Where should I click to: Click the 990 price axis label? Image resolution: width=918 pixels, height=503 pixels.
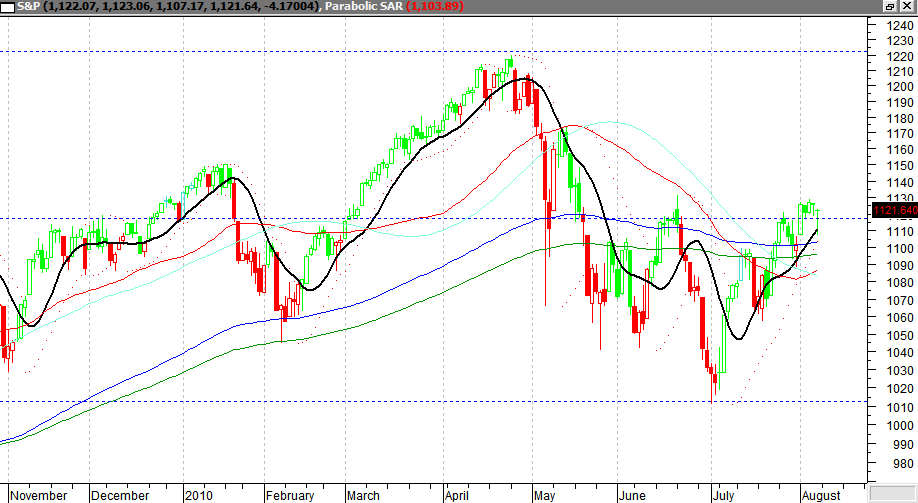pyautogui.click(x=903, y=444)
